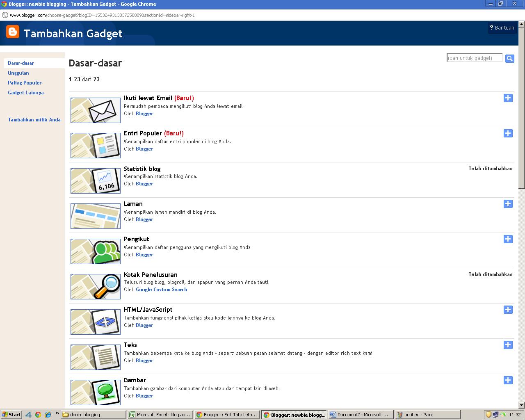Switch to Document2 Microsoft Word taskbar window
Viewport: 525px width, 420px height.
361,415
